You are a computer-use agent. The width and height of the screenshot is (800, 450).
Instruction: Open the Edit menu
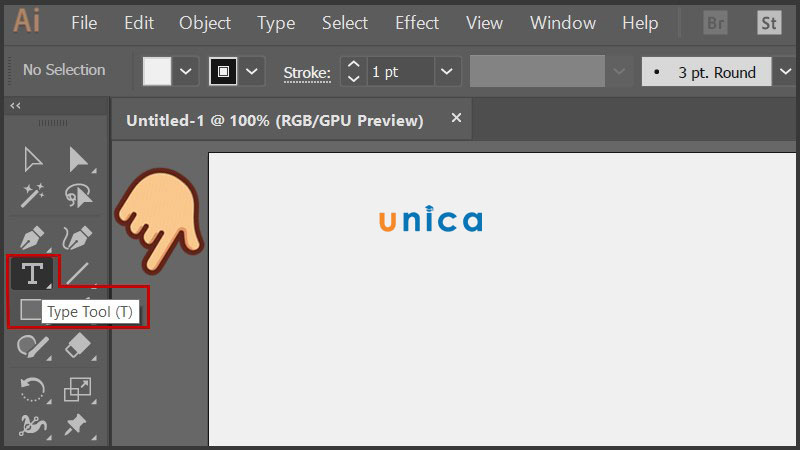pyautogui.click(x=139, y=23)
